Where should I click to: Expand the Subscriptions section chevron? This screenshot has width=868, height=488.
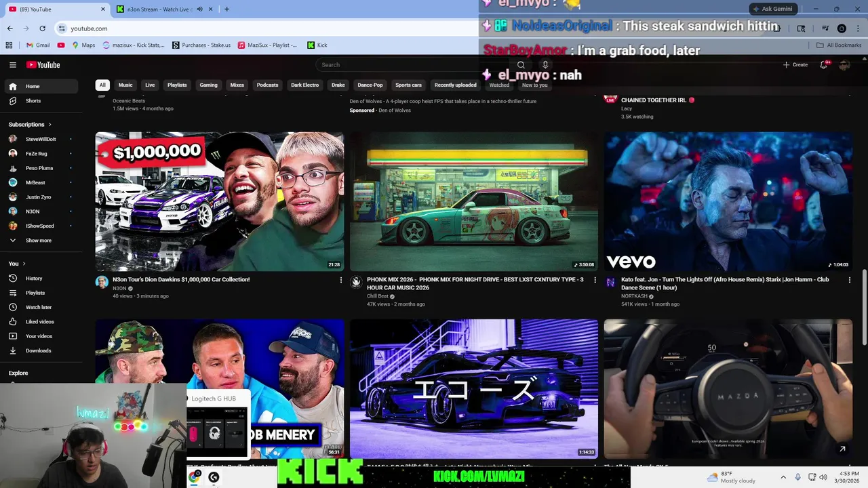coord(50,125)
